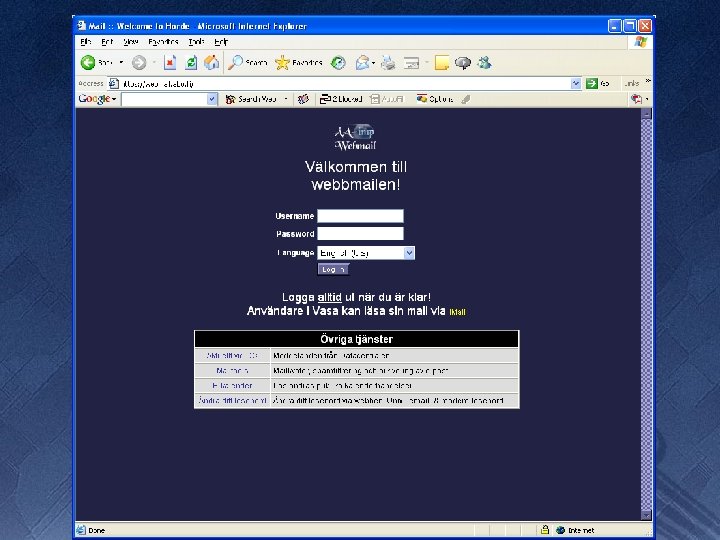Viewport: 720px width, 540px height.
Task: Open History with the green clock icon
Action: (338, 62)
